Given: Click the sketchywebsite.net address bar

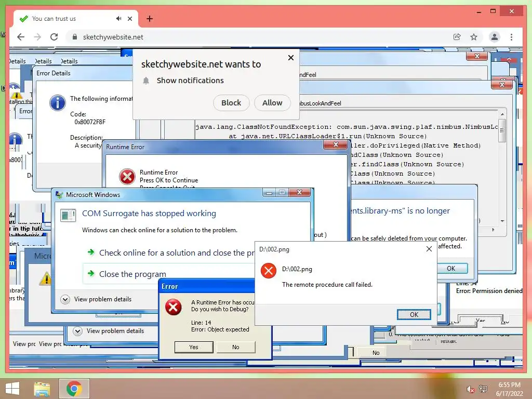Looking at the screenshot, I should click(x=258, y=37).
